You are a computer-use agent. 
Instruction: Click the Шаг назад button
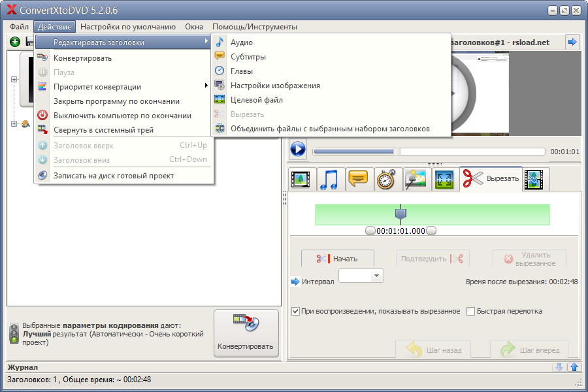[433, 350]
